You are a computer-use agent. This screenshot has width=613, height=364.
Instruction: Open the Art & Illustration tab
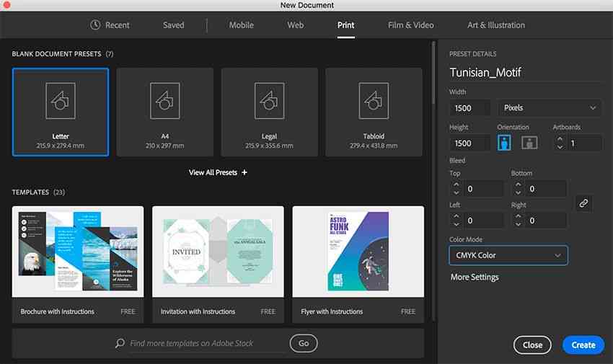coord(496,25)
